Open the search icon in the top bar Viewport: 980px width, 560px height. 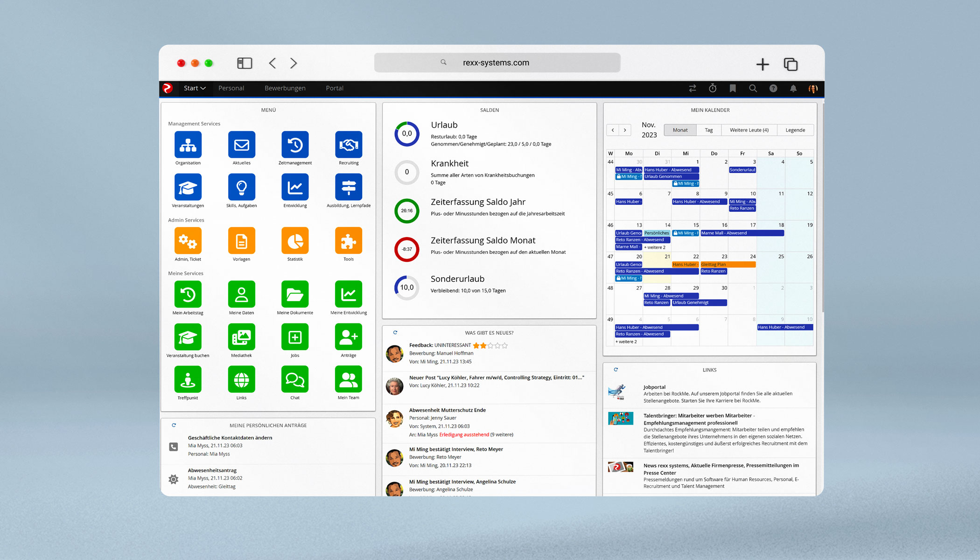click(x=753, y=88)
